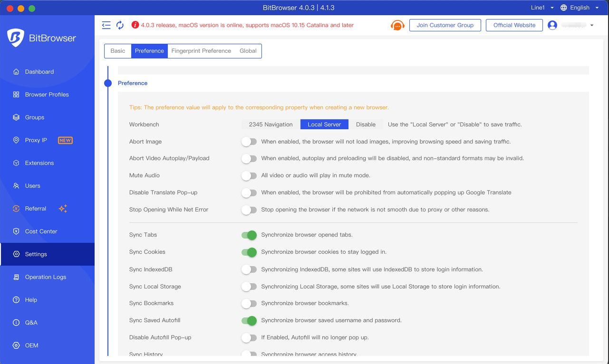Click the Cost Center shield icon
The image size is (609, 364).
tap(16, 231)
